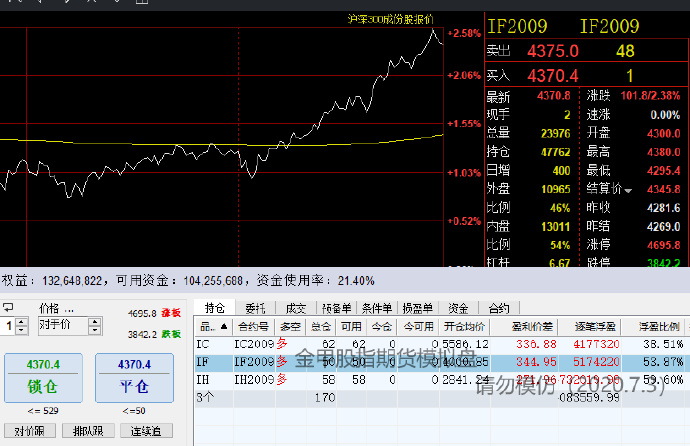Click the sort arrow in 品种 column header
Viewport: 690px width, 446px height.
pyautogui.click(x=225, y=326)
